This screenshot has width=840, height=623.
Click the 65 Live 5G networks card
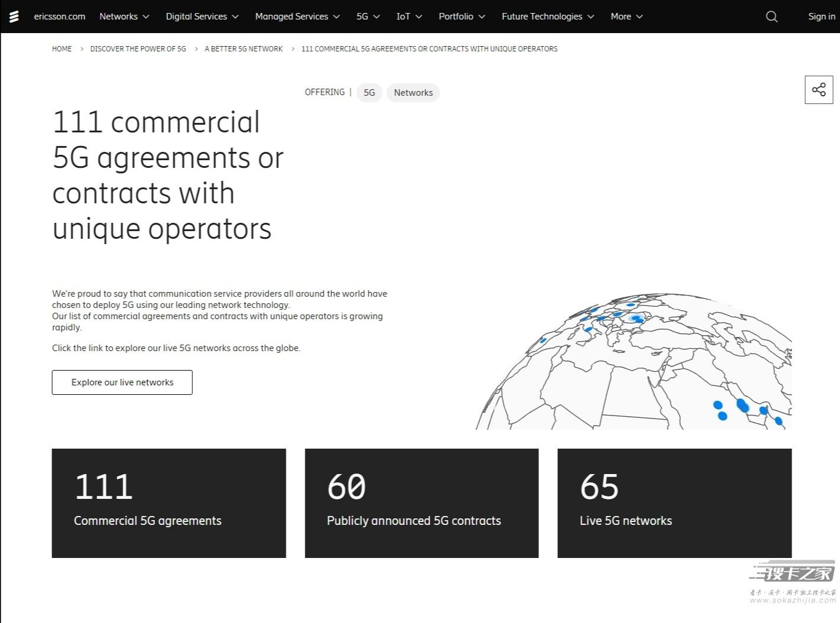click(x=674, y=503)
